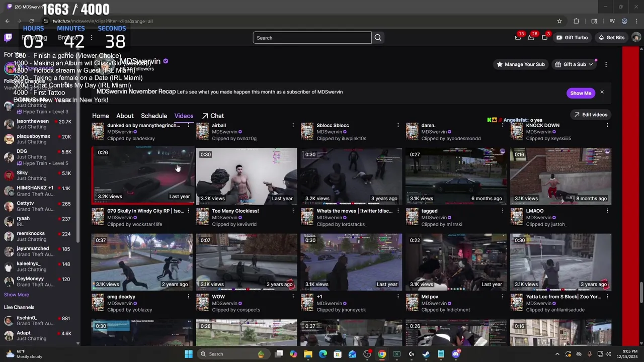Open File Explorer from taskbar
The image size is (644, 362).
click(308, 354)
